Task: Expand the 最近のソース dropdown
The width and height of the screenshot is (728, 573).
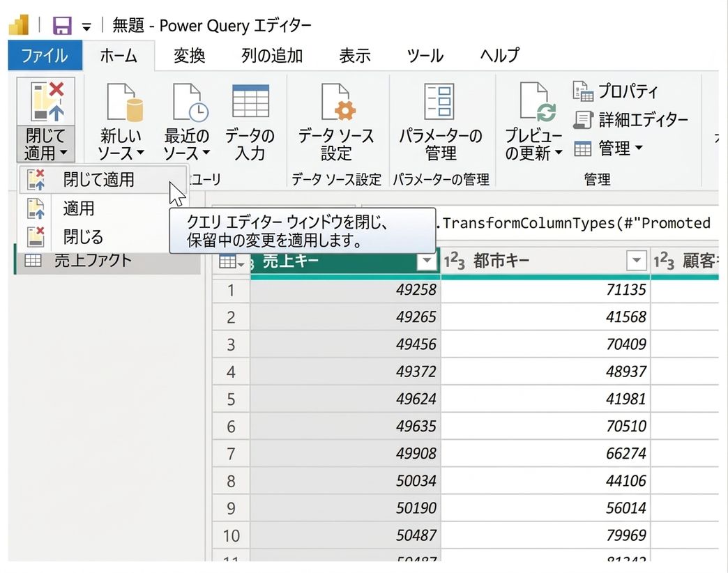Action: click(206, 152)
